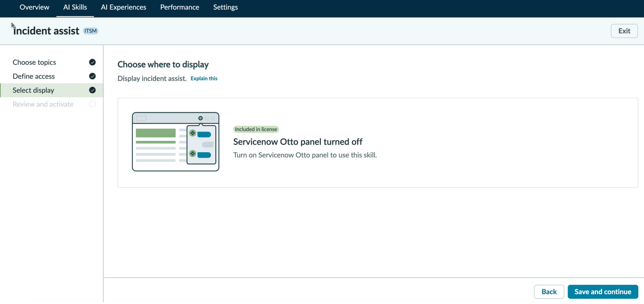Click the Exit button
Screen dimensions: 644x304
pos(624,31)
